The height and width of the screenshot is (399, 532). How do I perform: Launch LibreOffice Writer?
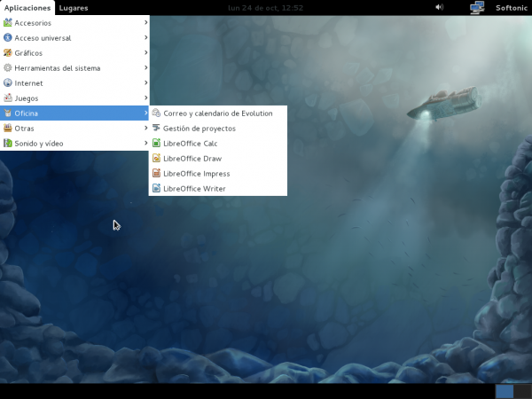point(218,188)
